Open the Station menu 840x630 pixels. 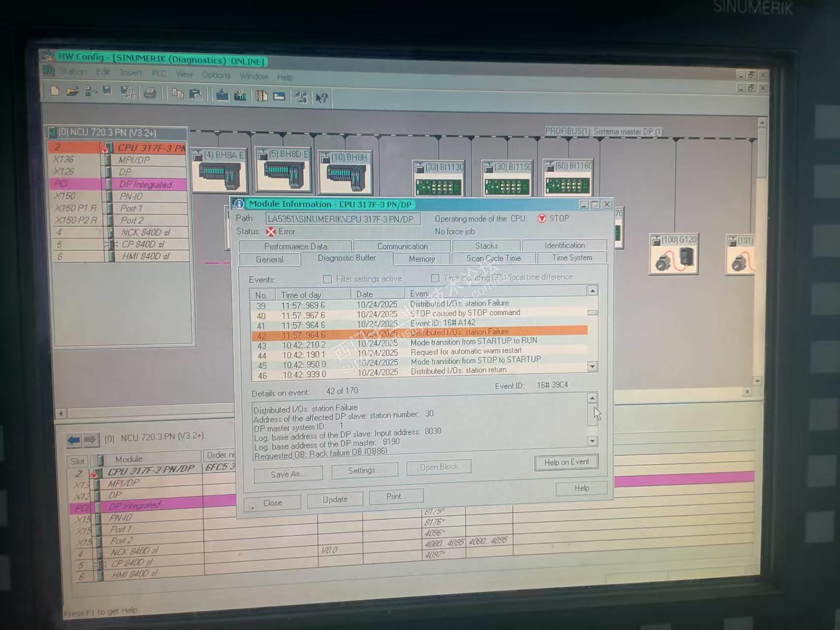(73, 71)
